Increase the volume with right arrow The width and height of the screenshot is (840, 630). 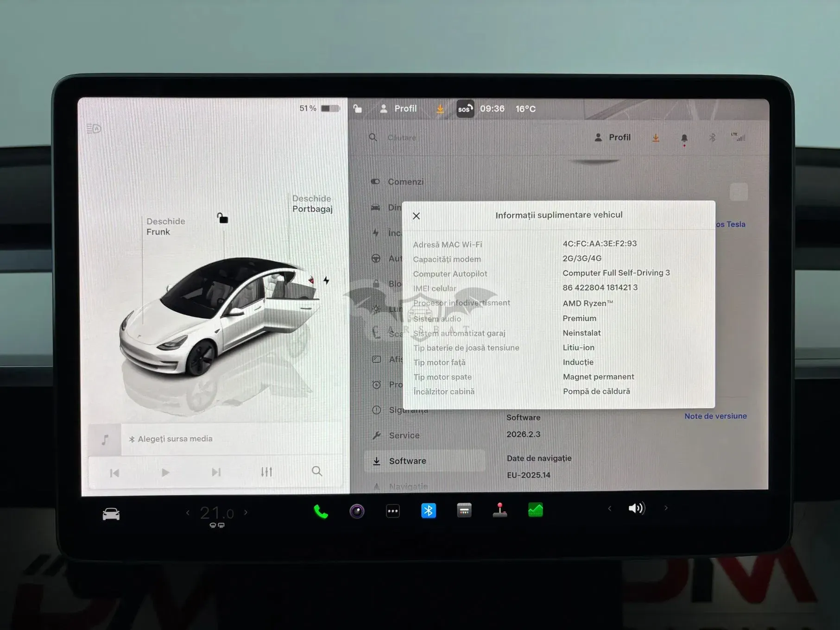click(666, 508)
